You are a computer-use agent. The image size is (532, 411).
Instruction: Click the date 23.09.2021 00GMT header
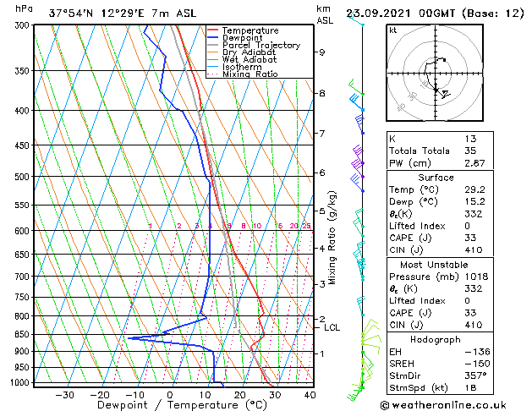[400, 14]
